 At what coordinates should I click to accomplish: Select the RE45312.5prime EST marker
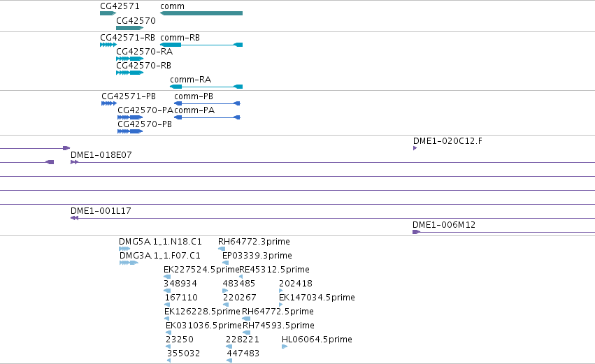[241, 277]
